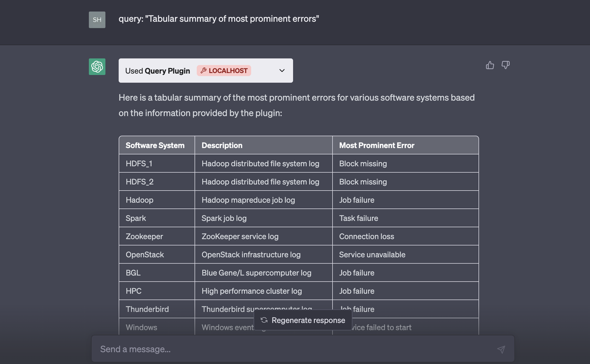Click the regenerate circular arrows icon
Image resolution: width=590 pixels, height=364 pixels.
264,320
